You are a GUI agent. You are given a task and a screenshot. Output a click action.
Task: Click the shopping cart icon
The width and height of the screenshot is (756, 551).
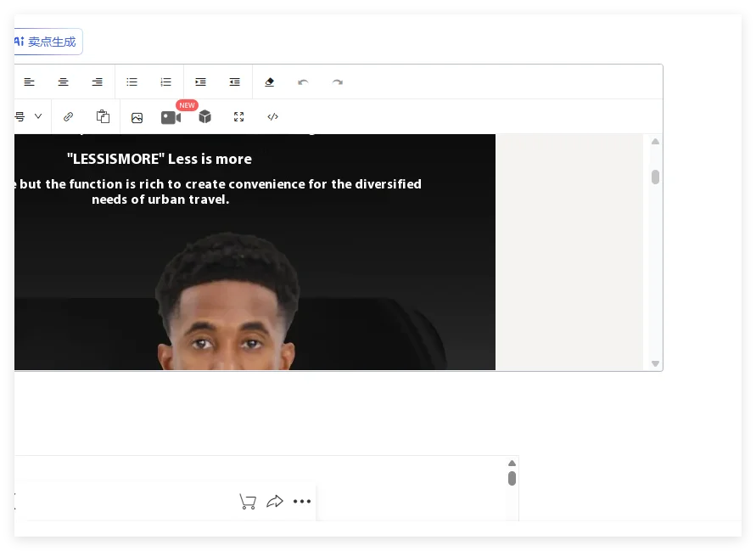coord(248,502)
